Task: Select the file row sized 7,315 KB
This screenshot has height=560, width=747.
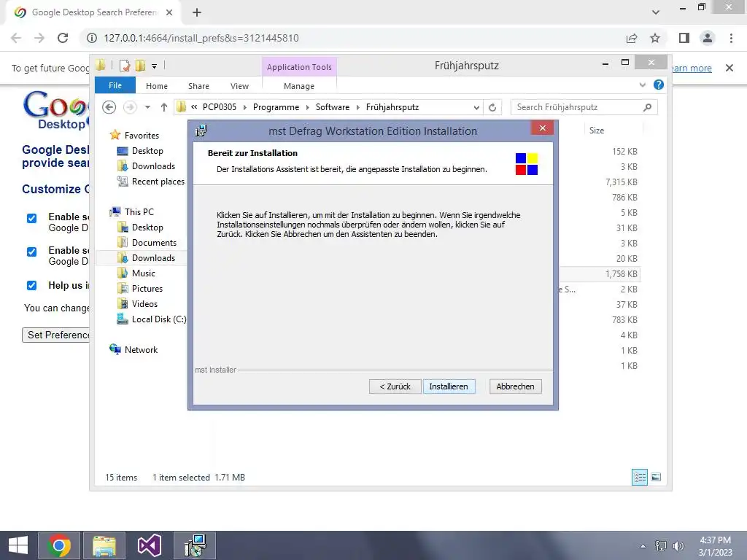Action: coord(622,182)
